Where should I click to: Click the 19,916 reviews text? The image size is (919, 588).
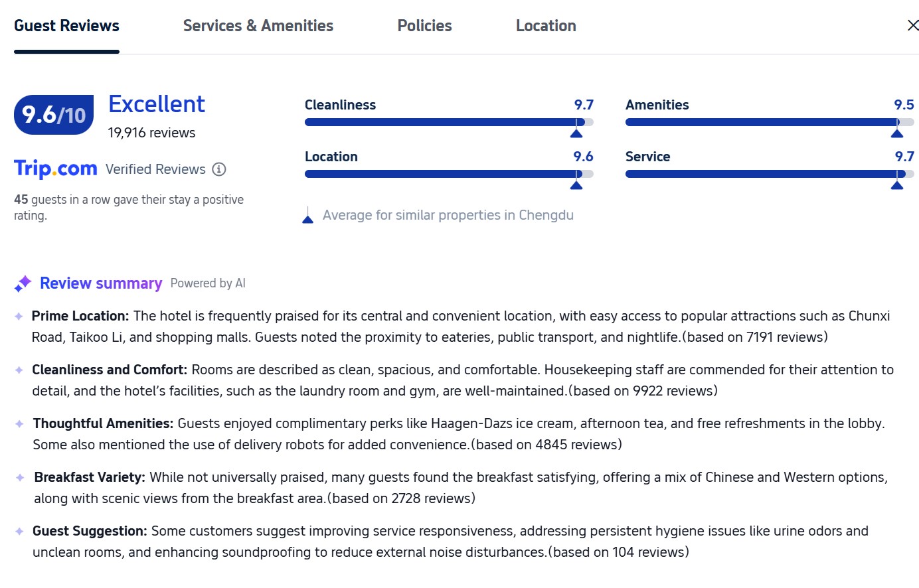point(151,133)
